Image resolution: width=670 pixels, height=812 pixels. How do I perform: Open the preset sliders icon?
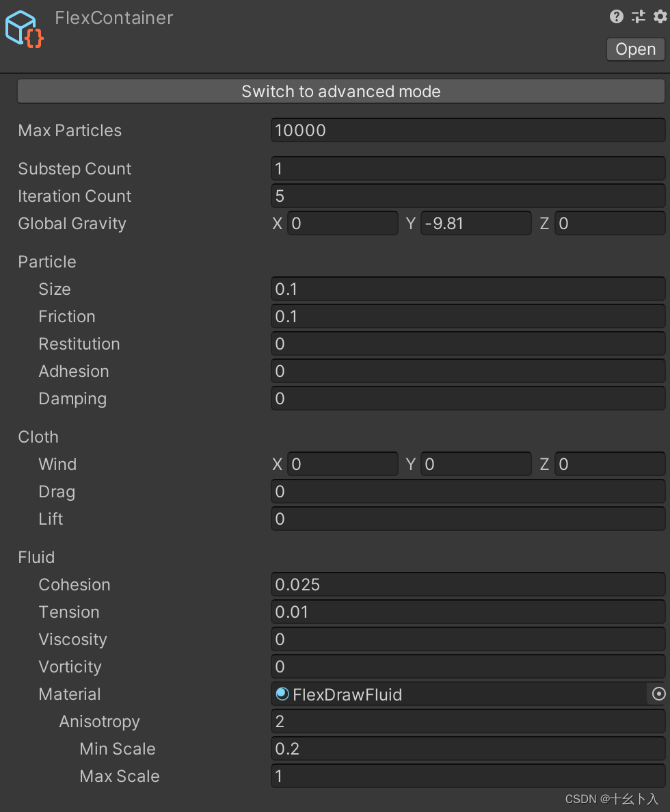click(638, 17)
